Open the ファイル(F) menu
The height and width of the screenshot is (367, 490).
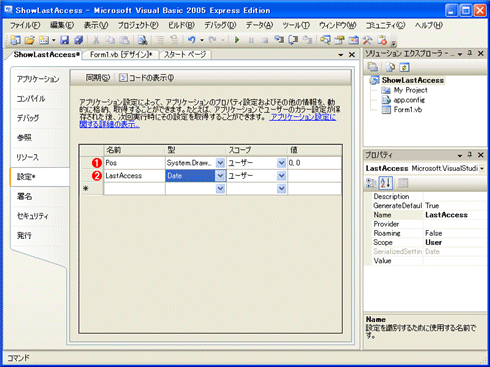25,25
